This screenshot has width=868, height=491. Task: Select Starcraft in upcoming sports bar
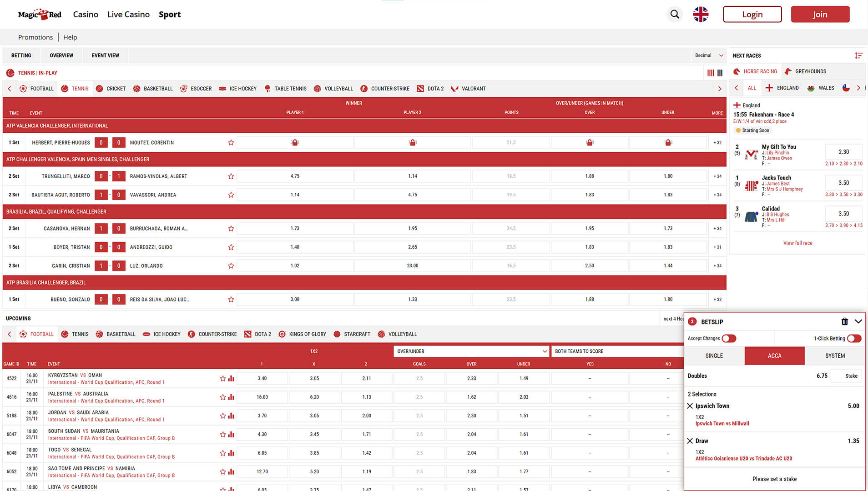tap(352, 334)
